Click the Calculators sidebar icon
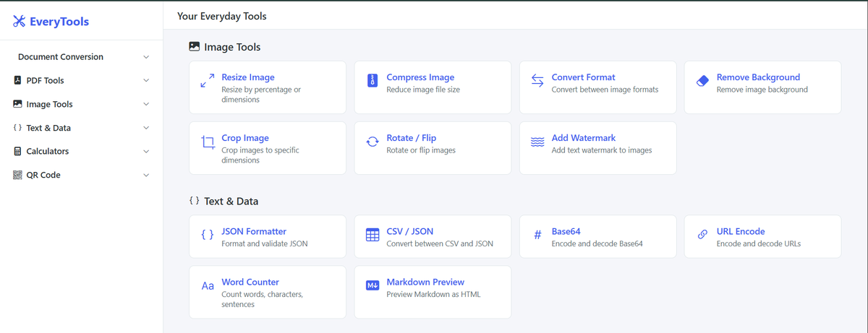The height and width of the screenshot is (333, 868). pyautogui.click(x=17, y=152)
